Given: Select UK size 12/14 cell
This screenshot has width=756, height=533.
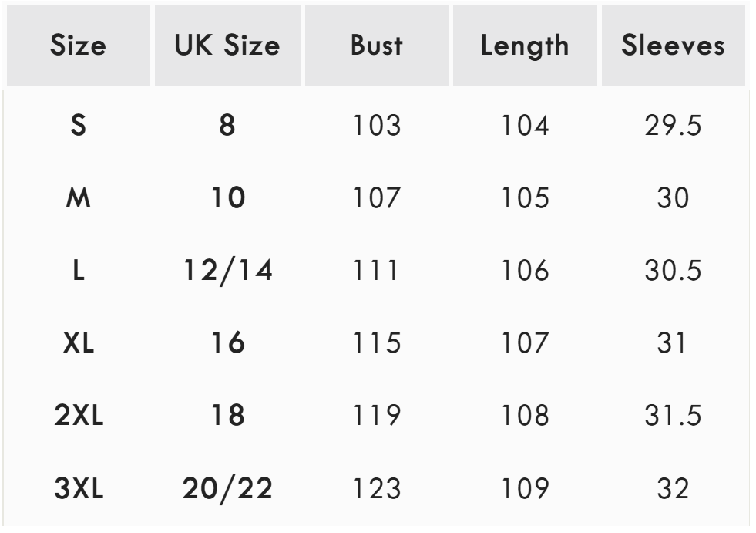Looking at the screenshot, I should click(227, 271).
